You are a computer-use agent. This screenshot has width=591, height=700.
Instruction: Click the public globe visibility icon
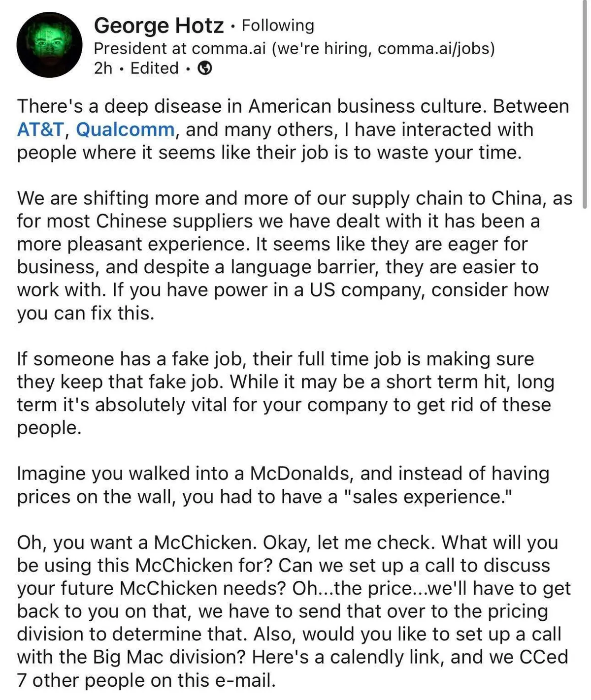pyautogui.click(x=205, y=68)
